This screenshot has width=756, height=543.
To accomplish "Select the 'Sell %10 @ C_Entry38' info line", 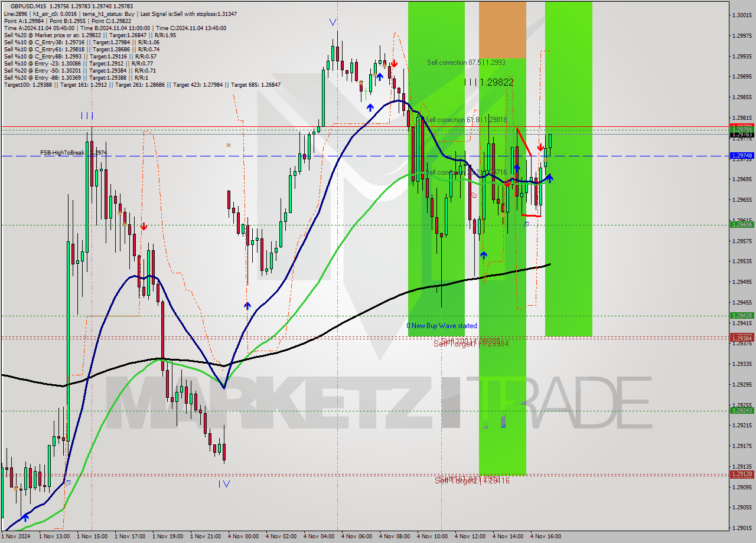I will [x=82, y=42].
